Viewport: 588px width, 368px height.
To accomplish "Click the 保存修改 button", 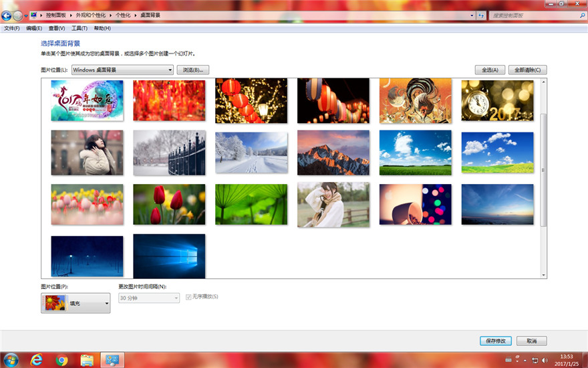I will 495,341.
